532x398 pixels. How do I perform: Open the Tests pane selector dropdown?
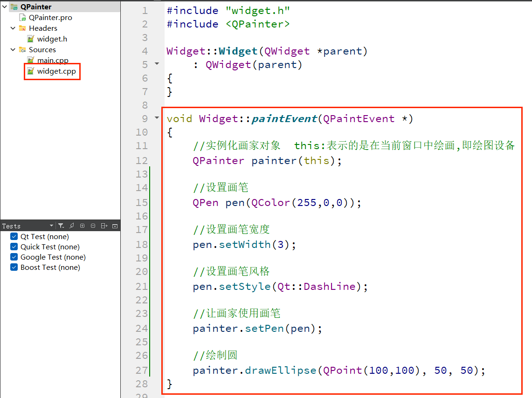52,226
